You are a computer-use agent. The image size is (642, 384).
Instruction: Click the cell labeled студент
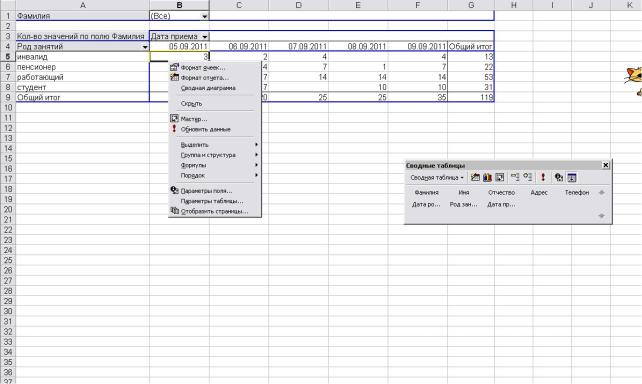point(83,88)
